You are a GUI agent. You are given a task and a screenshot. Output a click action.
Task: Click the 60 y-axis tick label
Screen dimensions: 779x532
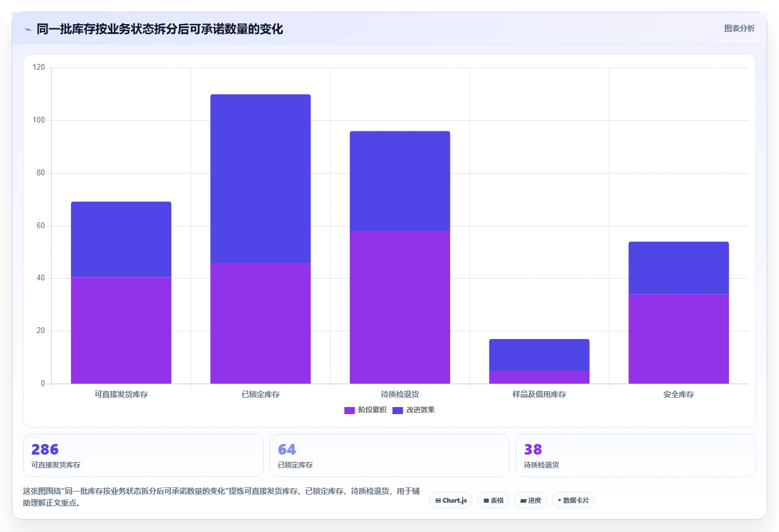click(x=41, y=226)
